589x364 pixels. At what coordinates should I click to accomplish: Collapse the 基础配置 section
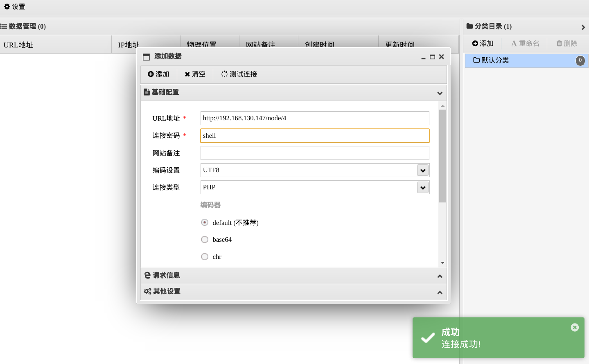pos(440,93)
